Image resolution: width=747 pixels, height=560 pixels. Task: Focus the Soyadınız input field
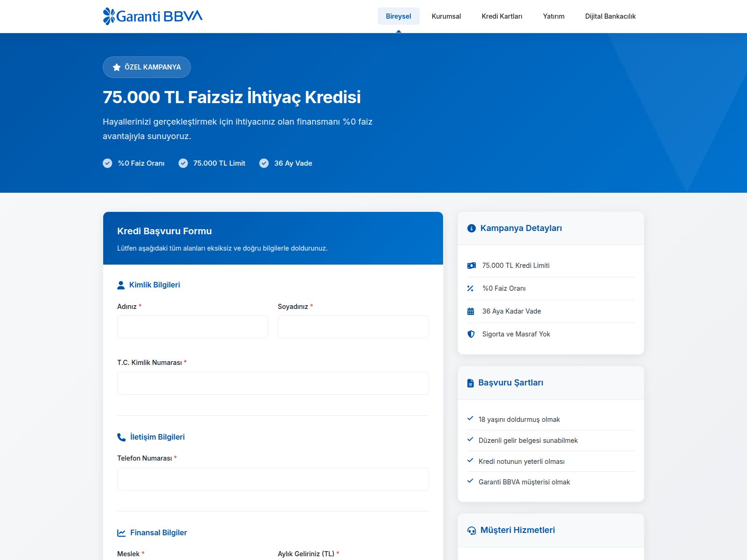click(353, 327)
